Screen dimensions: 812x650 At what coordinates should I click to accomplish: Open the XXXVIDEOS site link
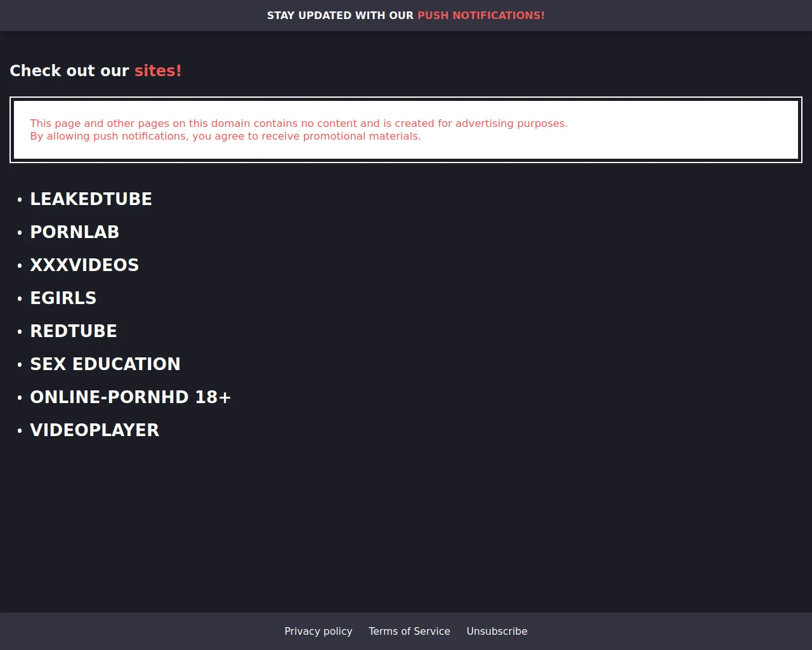click(x=84, y=265)
